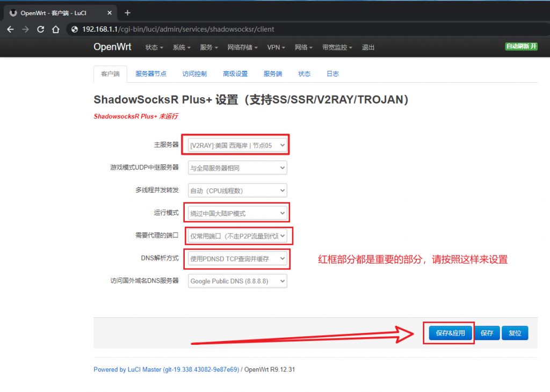Open the 带宽监控 navigation menu

point(337,47)
